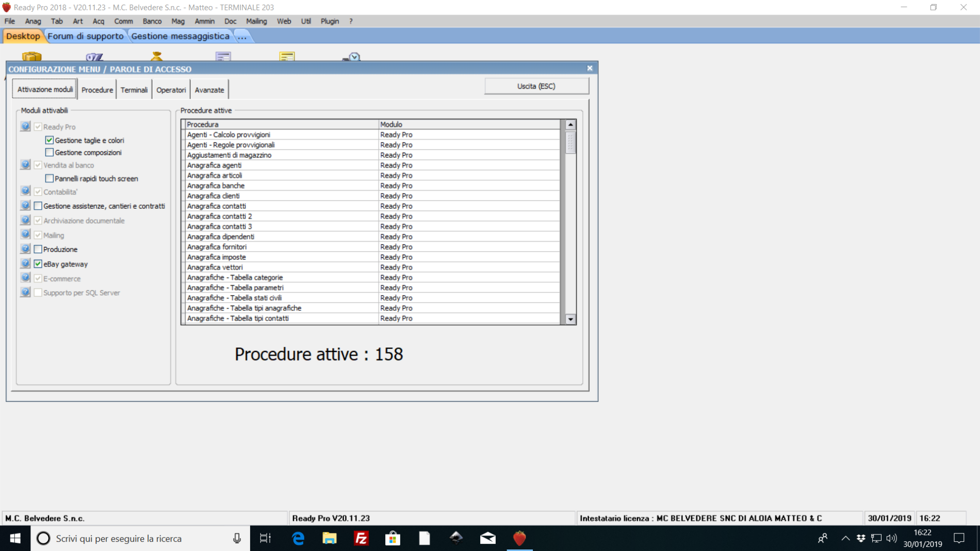Image resolution: width=980 pixels, height=551 pixels.
Task: Click info icon beside Archiviazione documentale
Action: [25, 220]
